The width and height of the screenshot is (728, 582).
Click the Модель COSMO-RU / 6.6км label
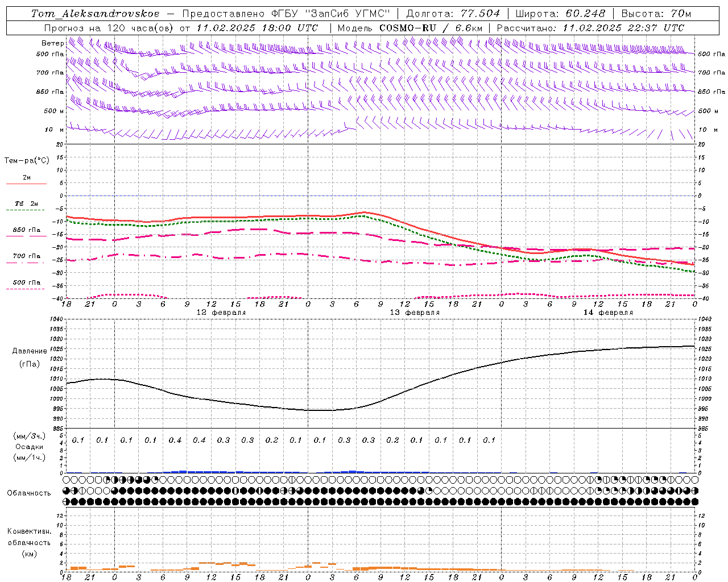pos(409,28)
